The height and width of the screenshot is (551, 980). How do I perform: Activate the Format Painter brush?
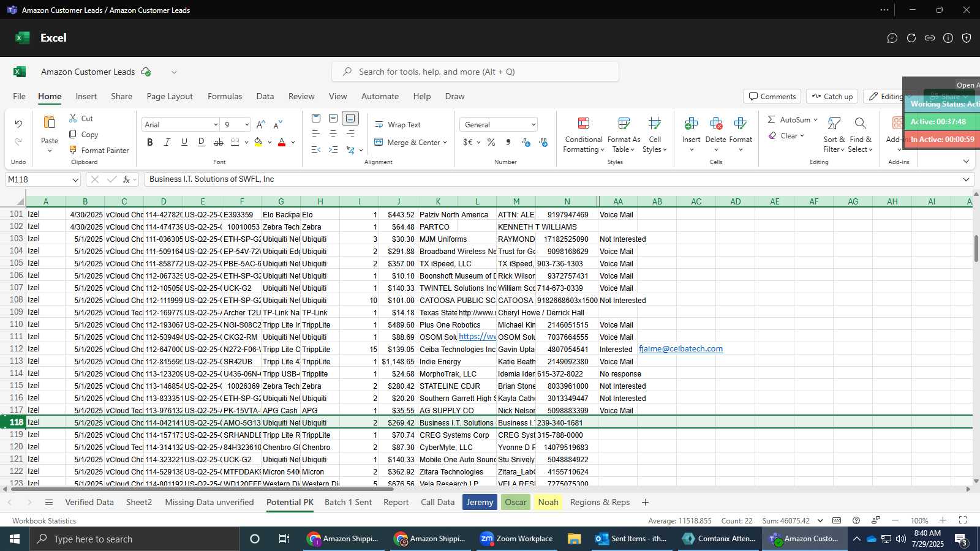point(73,150)
